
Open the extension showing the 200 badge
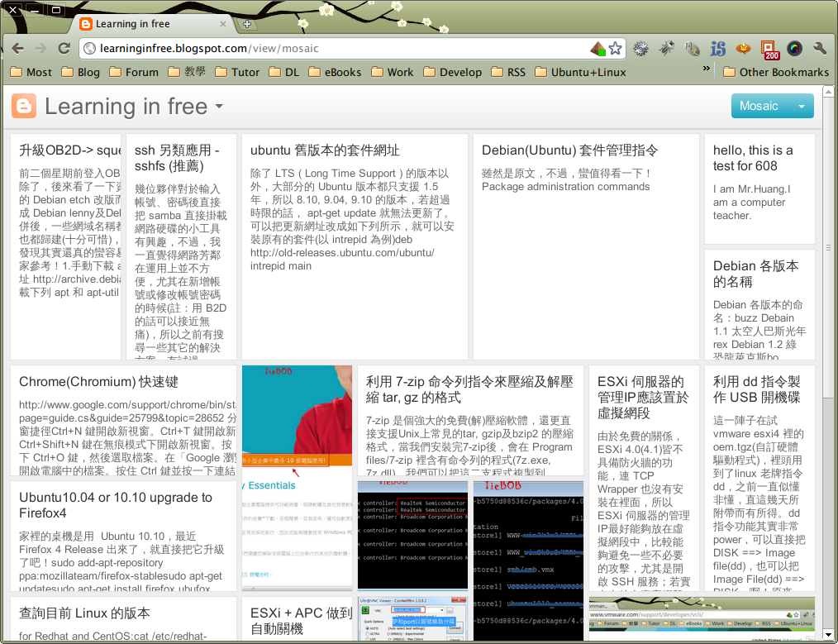click(x=769, y=50)
